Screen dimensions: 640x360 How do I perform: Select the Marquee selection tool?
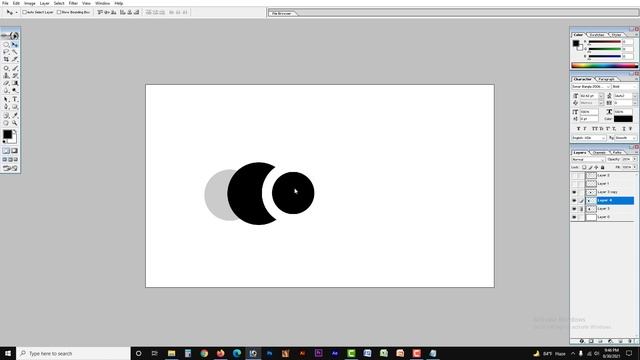(6, 44)
